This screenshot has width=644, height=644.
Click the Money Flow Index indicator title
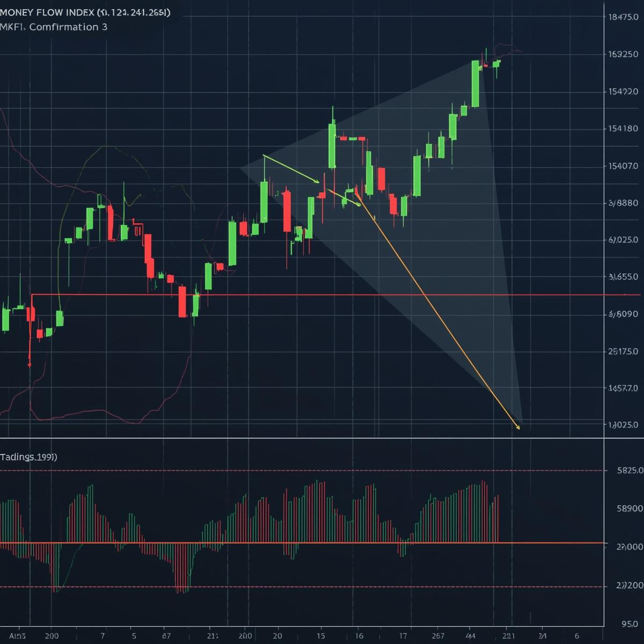tap(85, 12)
